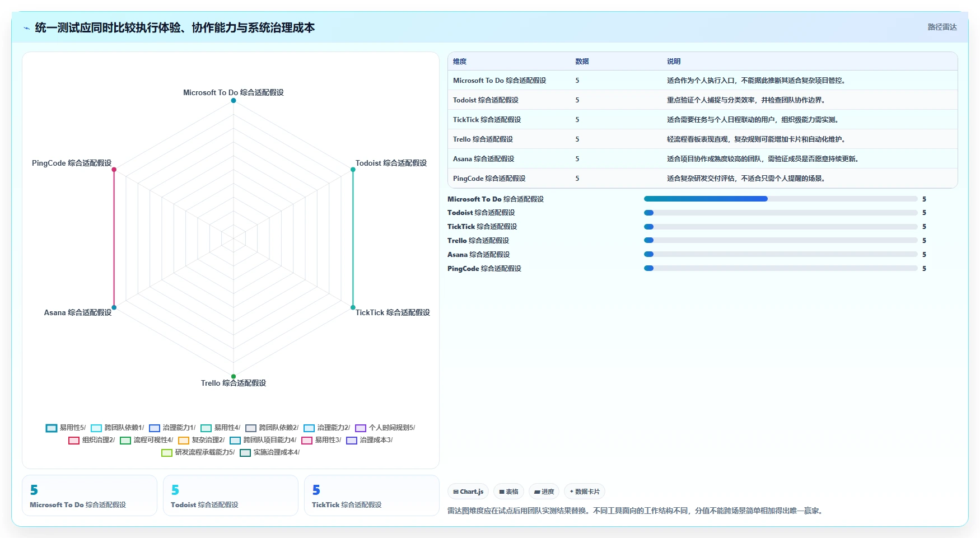Click the 表格 chip
The image size is (980, 538).
[508, 492]
